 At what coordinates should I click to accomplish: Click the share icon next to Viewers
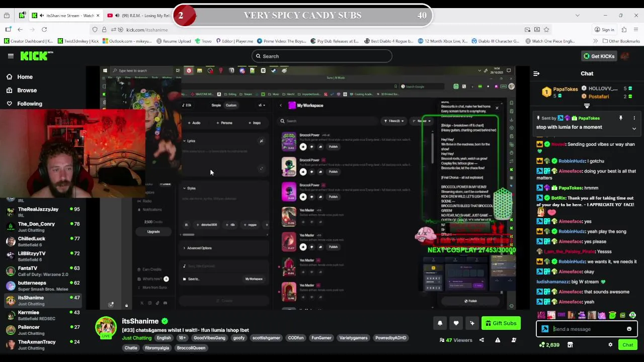481,340
